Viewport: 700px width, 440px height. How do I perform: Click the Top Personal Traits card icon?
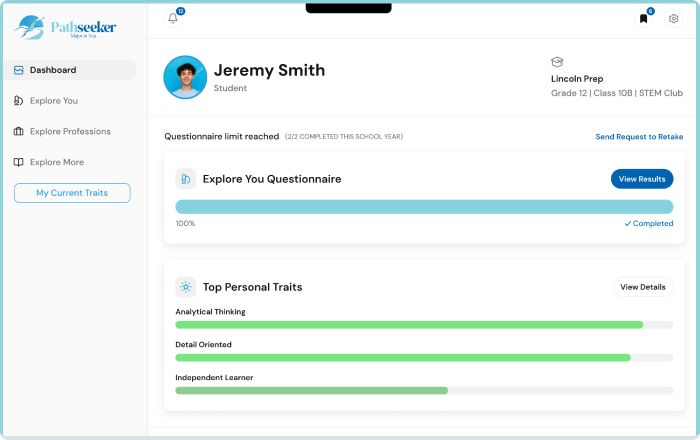point(185,287)
